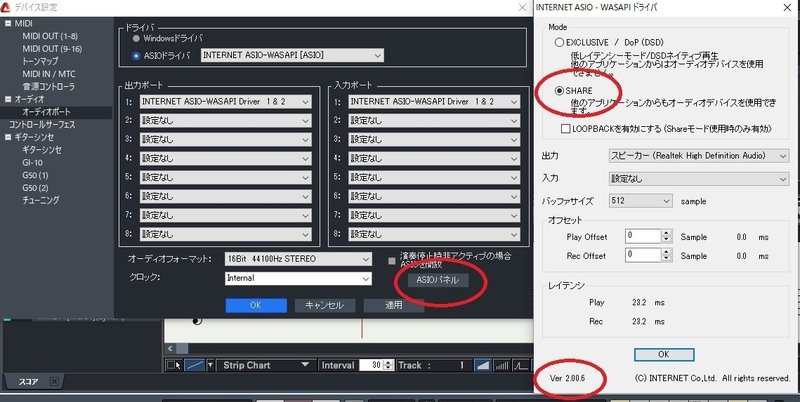
Task: Adjust the Interval 30 spinner arrows
Action: point(389,365)
